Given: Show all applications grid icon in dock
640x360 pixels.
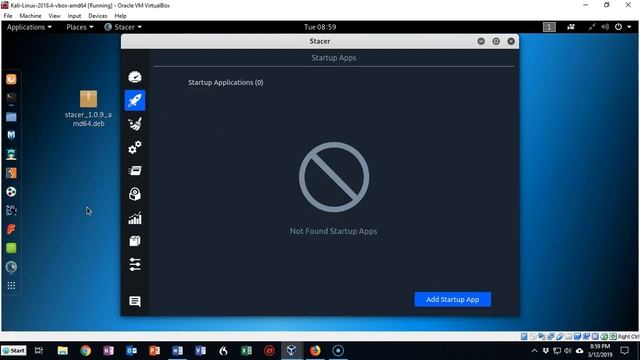Looking at the screenshot, I should pos(11,285).
